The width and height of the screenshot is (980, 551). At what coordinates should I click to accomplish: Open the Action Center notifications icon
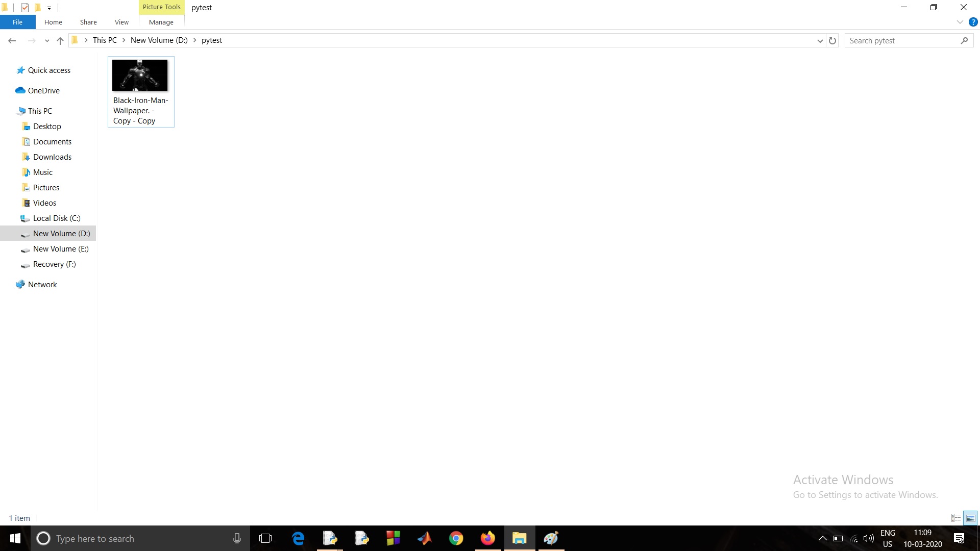tap(959, 538)
